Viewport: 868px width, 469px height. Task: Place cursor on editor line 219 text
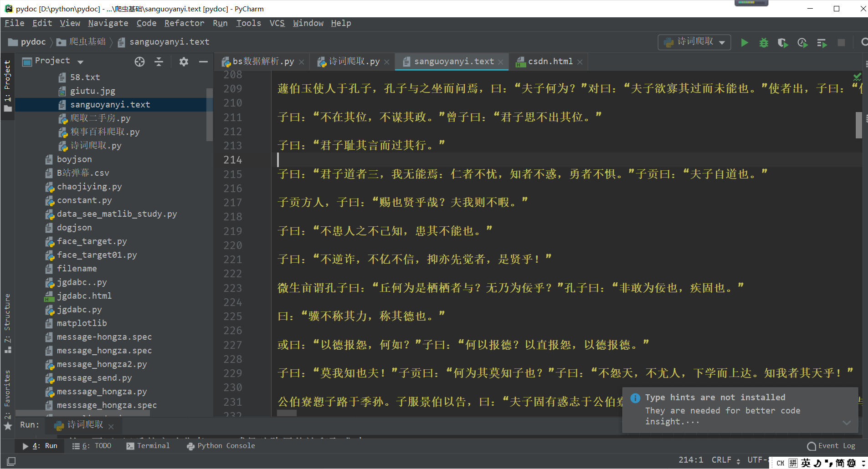point(385,231)
